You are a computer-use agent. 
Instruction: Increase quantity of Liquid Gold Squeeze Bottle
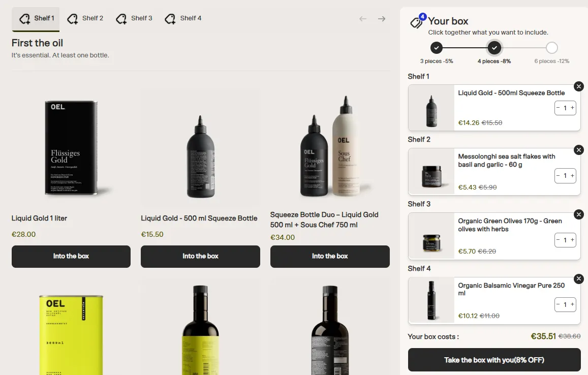pyautogui.click(x=572, y=108)
